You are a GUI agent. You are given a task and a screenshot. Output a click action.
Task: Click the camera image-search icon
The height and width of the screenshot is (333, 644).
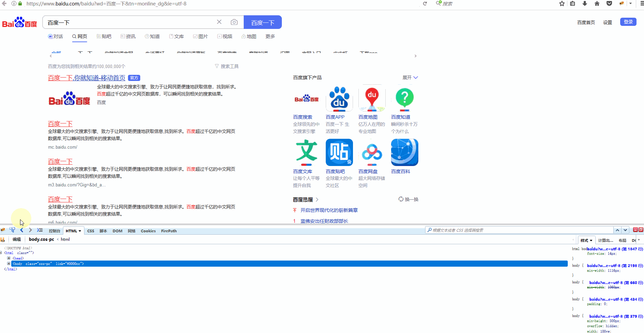[x=234, y=22]
